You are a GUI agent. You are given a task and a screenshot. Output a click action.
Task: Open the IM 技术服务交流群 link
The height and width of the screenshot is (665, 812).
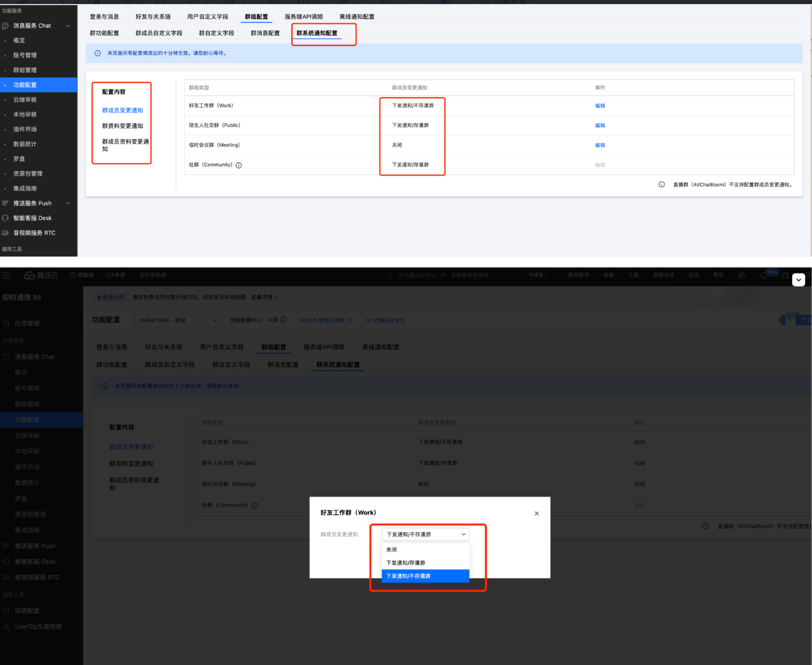pyautogui.click(x=325, y=320)
